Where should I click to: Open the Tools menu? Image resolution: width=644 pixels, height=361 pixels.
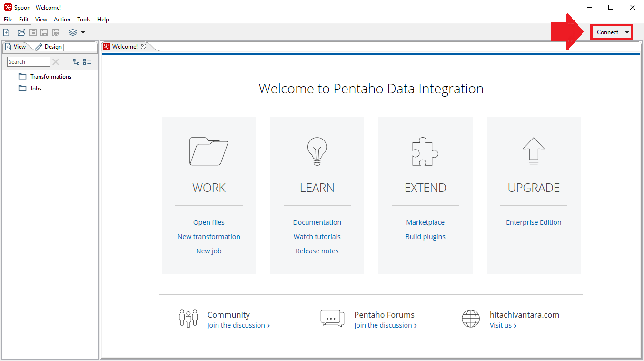(x=84, y=20)
